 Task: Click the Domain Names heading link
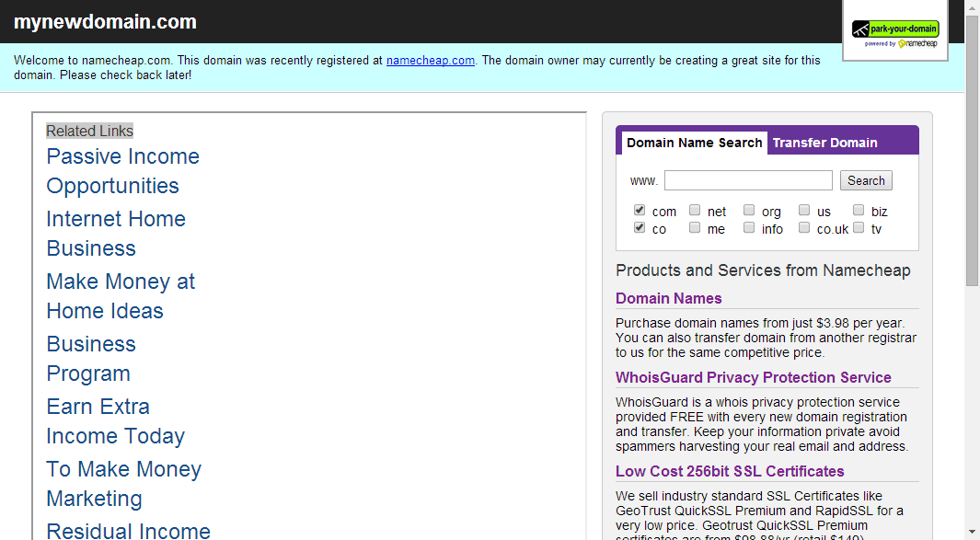[668, 298]
